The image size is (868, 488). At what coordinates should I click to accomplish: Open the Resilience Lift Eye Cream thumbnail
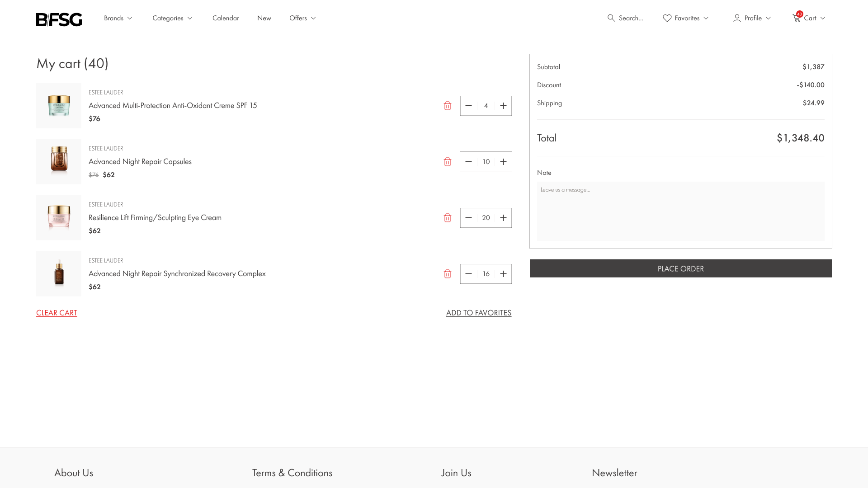(x=59, y=218)
